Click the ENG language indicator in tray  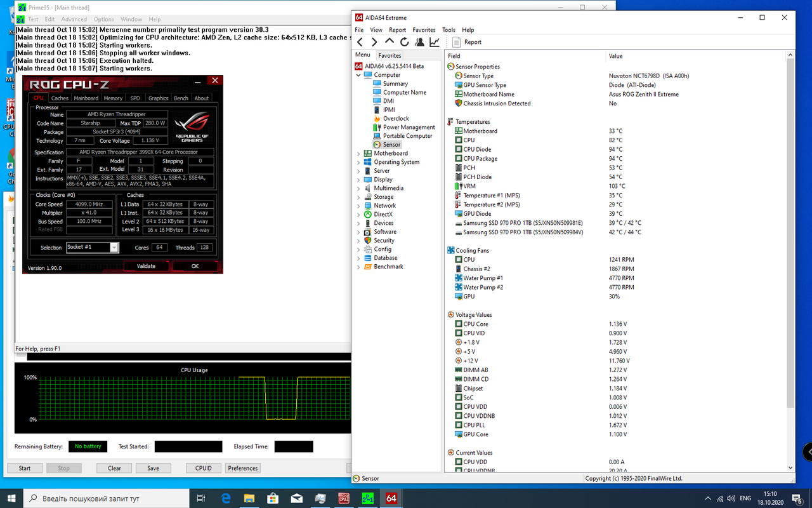tap(746, 498)
